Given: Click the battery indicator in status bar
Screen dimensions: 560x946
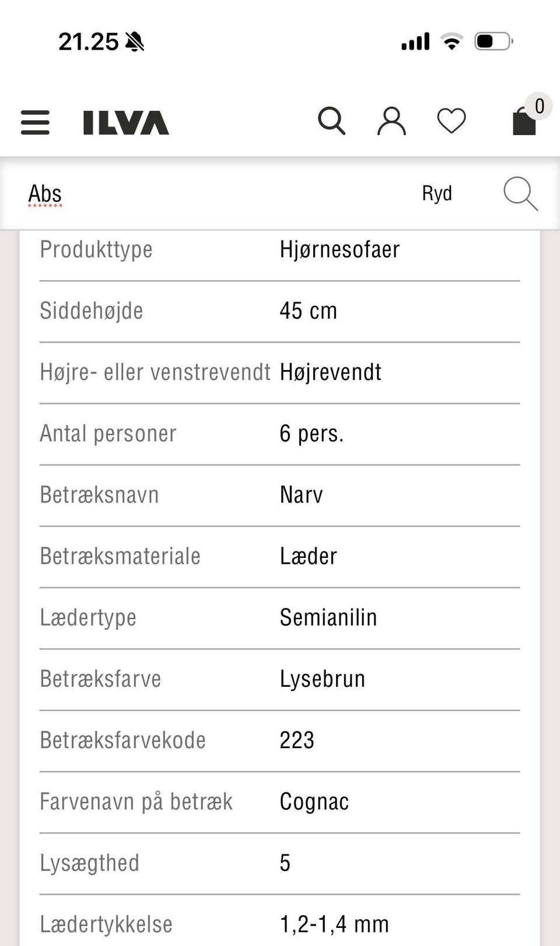Looking at the screenshot, I should click(493, 40).
